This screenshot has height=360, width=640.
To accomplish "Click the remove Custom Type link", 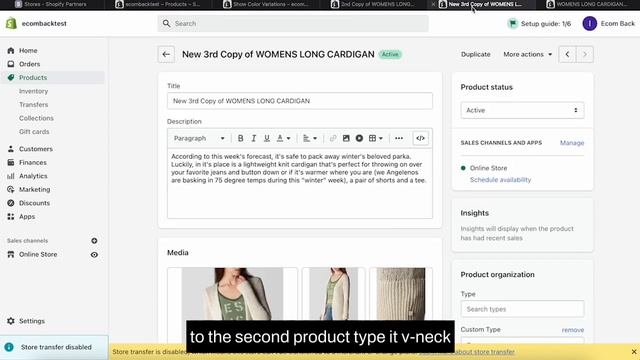I will click(573, 330).
